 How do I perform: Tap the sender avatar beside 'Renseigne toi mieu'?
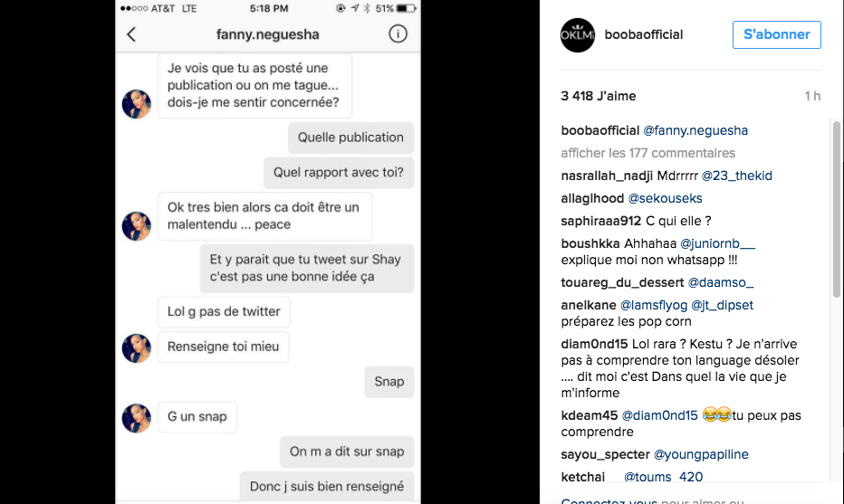[137, 347]
